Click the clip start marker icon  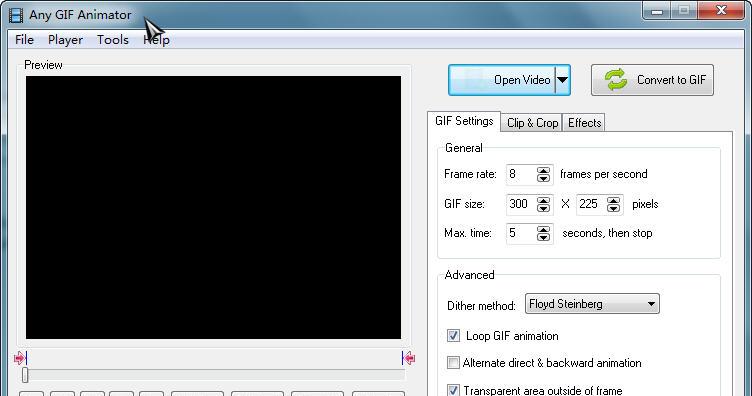tap(20, 358)
